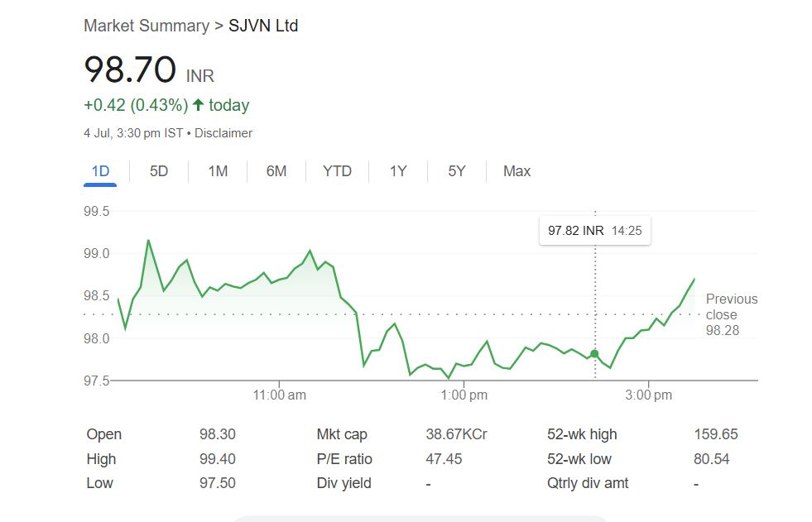Viewport: 812px width, 522px height.
Task: Click the P/E ratio label
Action: pyautogui.click(x=344, y=459)
